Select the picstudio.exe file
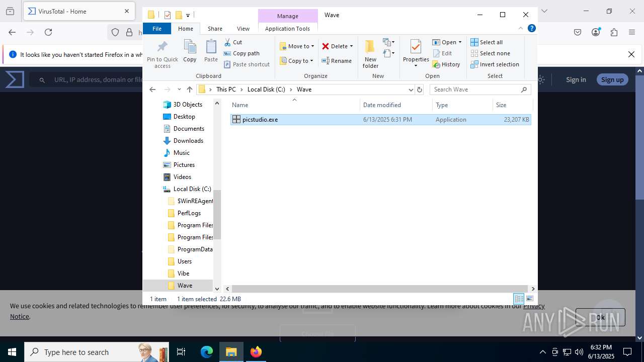 coord(380,120)
